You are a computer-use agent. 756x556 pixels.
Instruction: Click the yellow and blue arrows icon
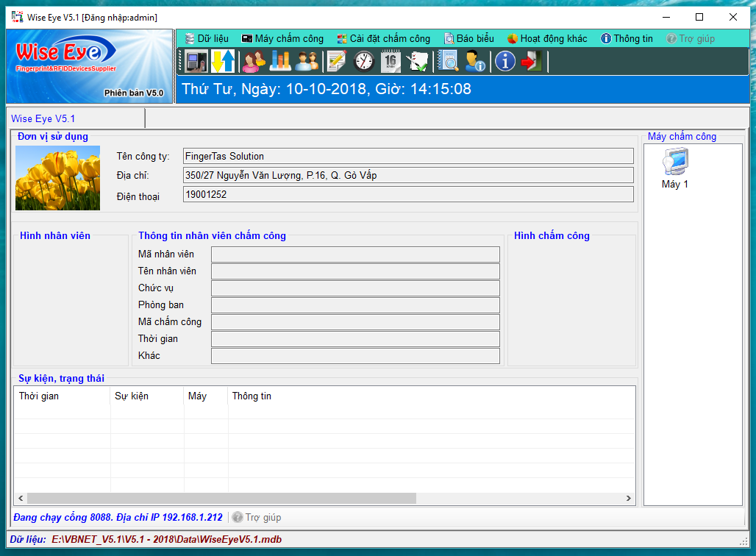[223, 61]
